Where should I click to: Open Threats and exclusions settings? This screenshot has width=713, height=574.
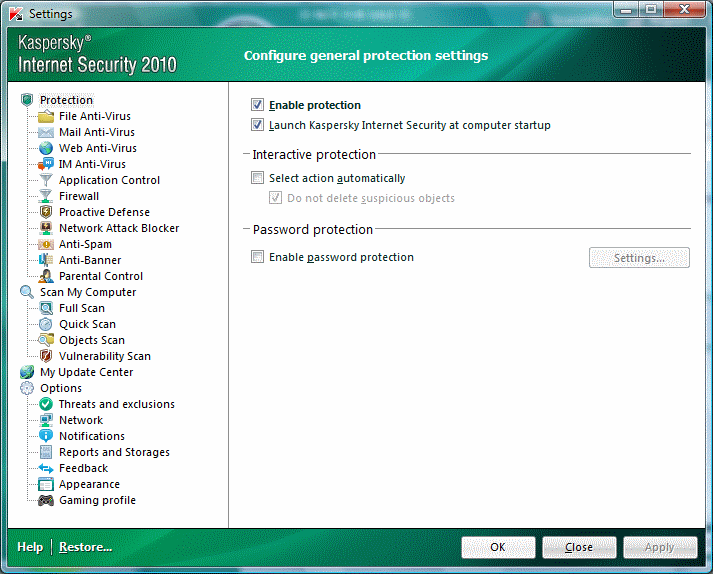[117, 404]
